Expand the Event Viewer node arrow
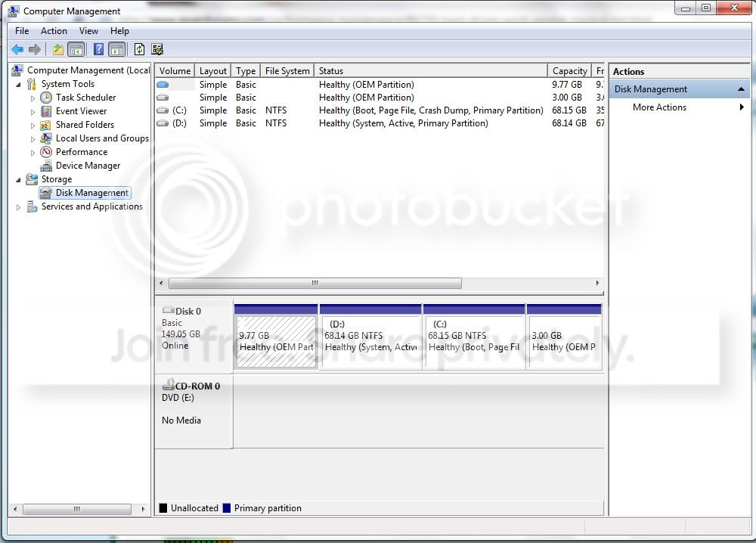 (33, 112)
